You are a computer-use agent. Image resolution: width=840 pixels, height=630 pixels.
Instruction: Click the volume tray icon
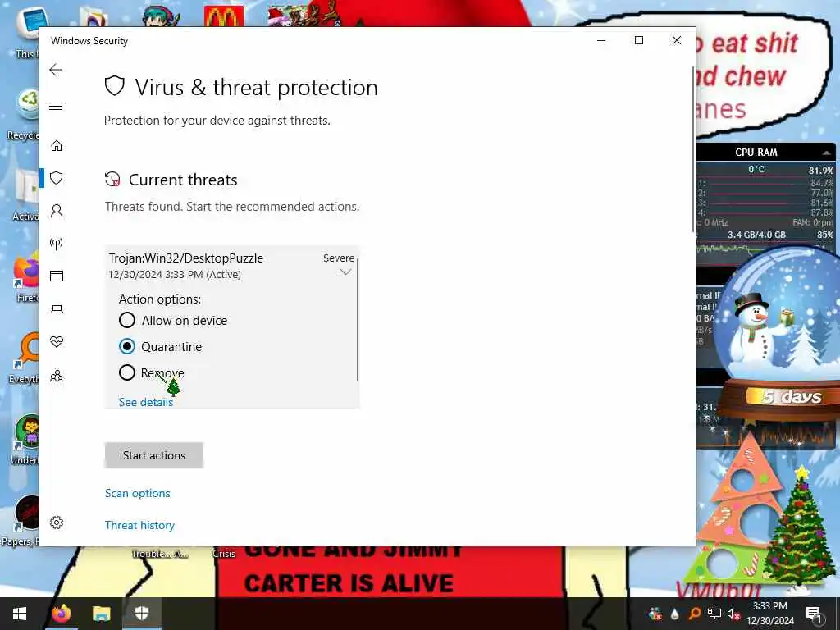click(733, 614)
